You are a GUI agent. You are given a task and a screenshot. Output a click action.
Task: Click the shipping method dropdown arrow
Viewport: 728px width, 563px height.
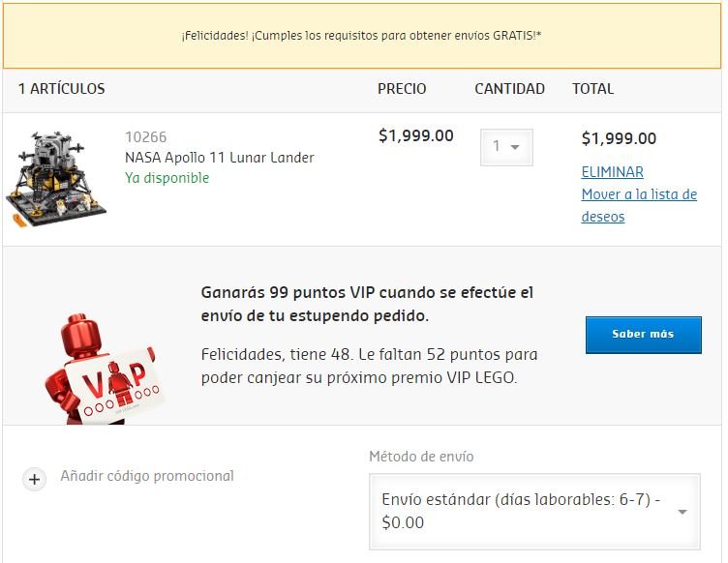pyautogui.click(x=682, y=512)
